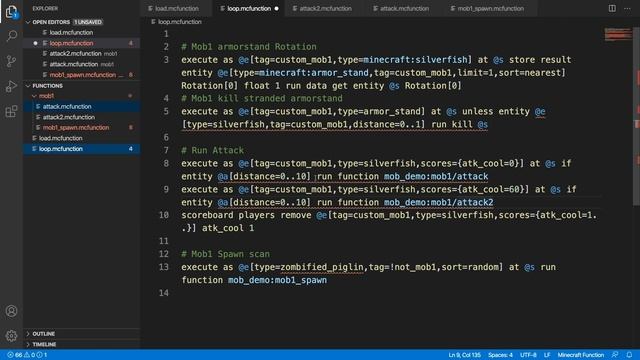
Task: Open the Manage gear icon
Action: tap(11, 336)
